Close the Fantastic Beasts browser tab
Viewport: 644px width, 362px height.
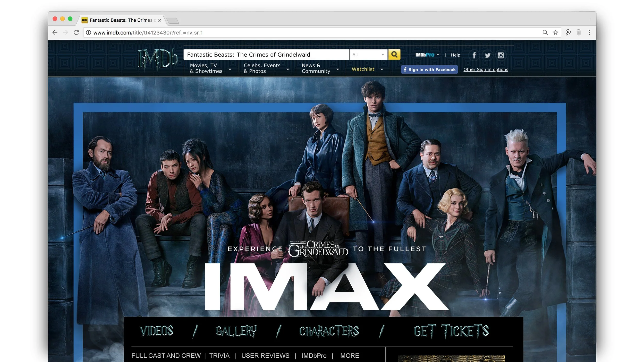159,20
